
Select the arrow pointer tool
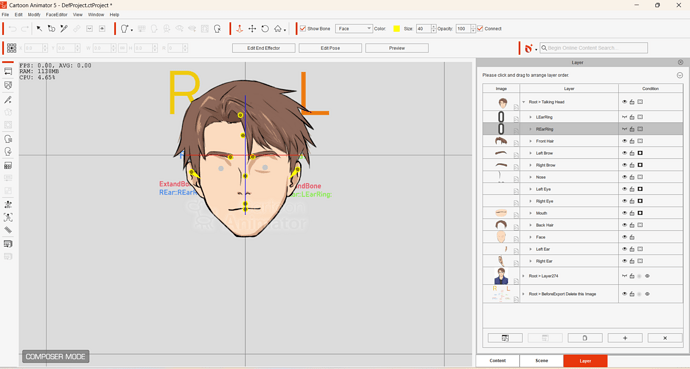39,29
